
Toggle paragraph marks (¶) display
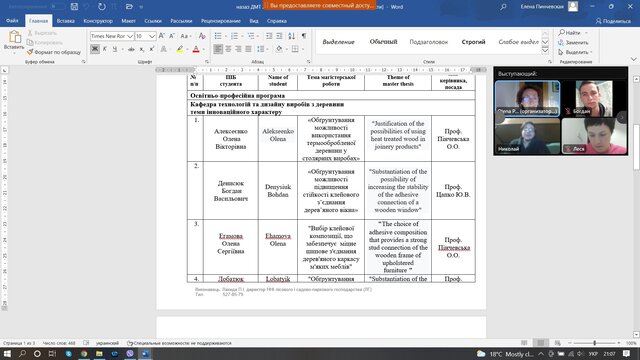coord(304,36)
